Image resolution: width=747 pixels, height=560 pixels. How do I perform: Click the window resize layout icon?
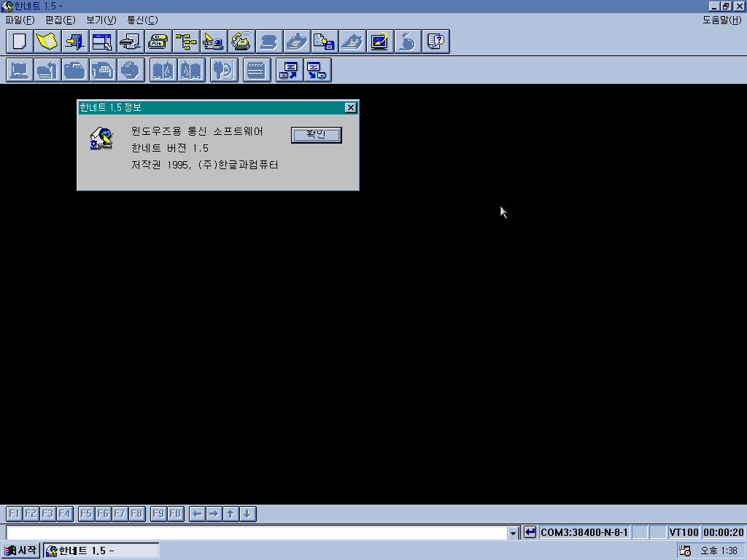102,42
